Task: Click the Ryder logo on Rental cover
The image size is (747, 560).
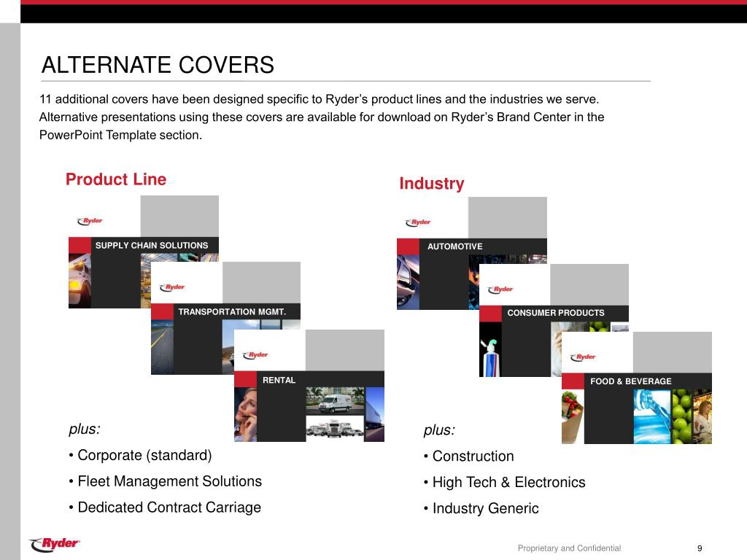Action: click(x=255, y=355)
